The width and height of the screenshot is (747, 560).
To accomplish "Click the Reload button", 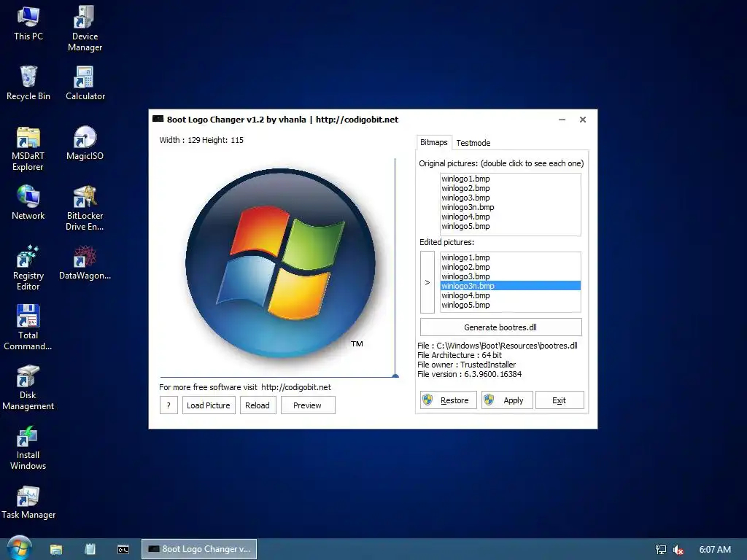I will click(x=258, y=405).
